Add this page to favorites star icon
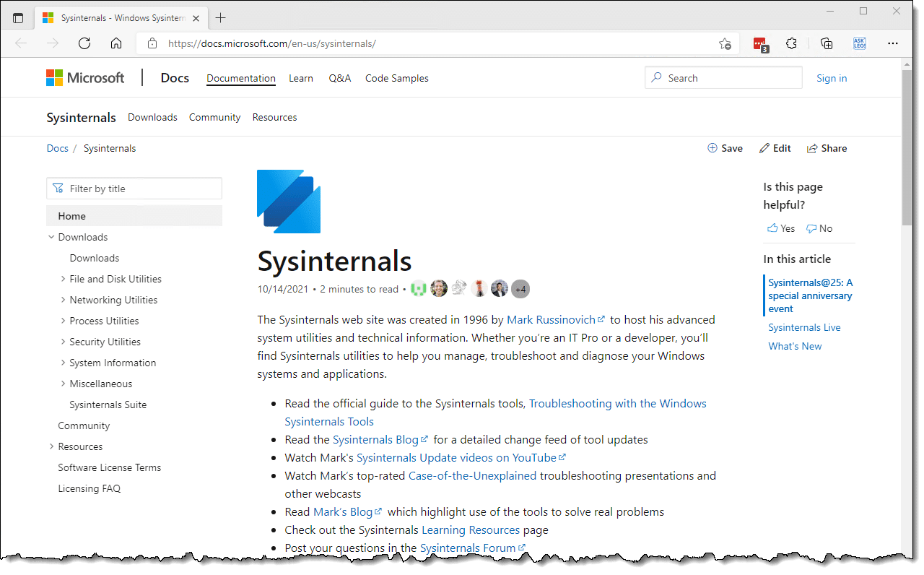This screenshot has height=575, width=924. pyautogui.click(x=725, y=44)
